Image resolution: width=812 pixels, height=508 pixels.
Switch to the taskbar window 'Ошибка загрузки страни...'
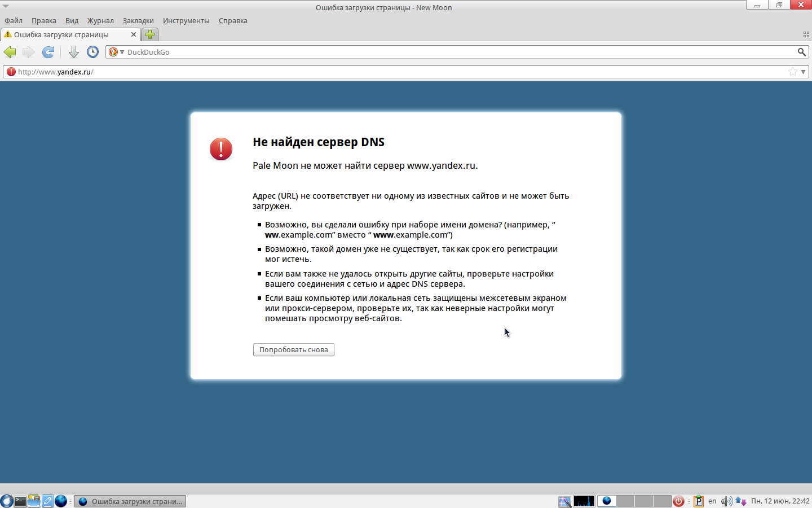tap(130, 501)
